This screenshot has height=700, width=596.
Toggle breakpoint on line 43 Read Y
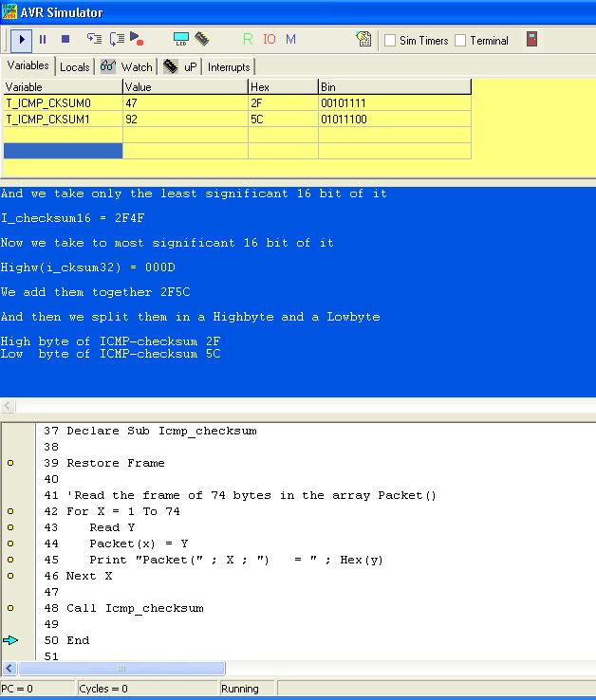click(x=10, y=527)
